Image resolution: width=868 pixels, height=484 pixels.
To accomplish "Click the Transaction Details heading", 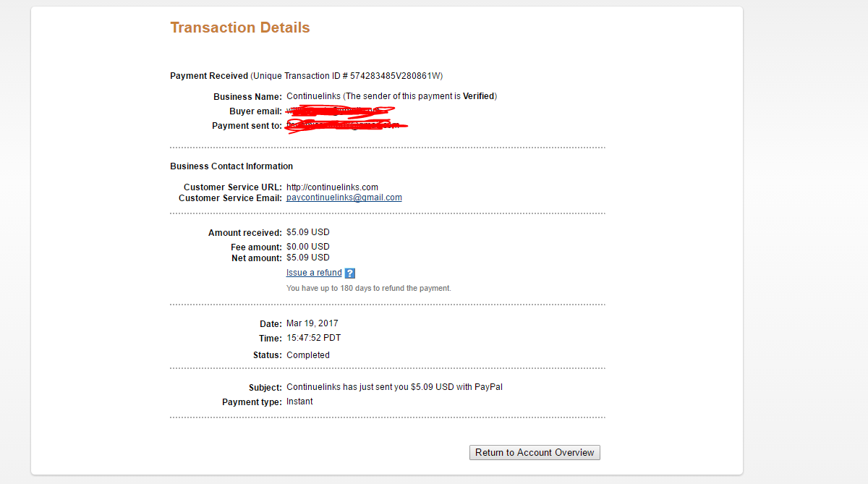I will tap(240, 27).
